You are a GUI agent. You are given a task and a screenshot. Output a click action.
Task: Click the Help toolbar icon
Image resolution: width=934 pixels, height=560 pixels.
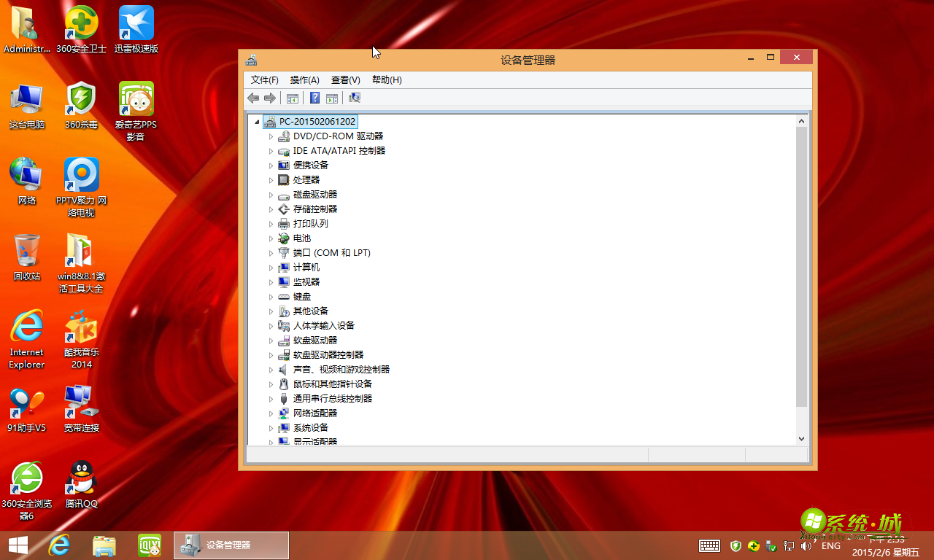(x=314, y=97)
